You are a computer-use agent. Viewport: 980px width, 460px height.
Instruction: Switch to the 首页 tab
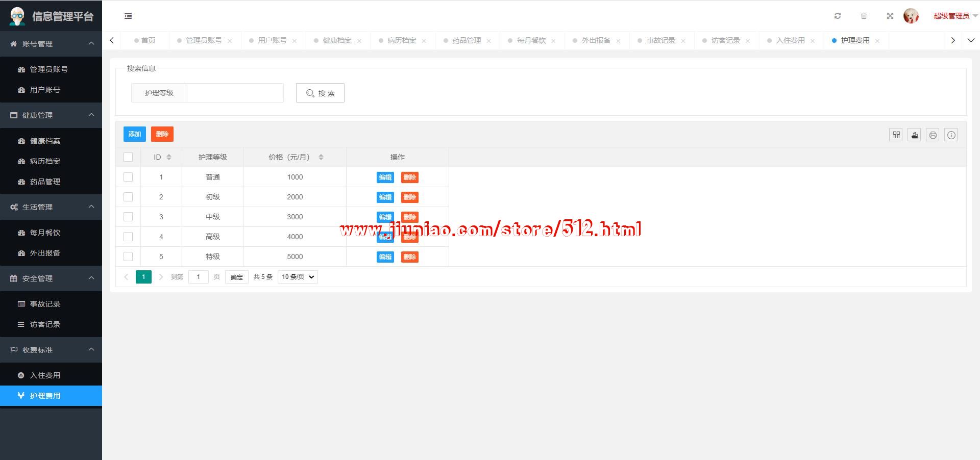pyautogui.click(x=145, y=40)
